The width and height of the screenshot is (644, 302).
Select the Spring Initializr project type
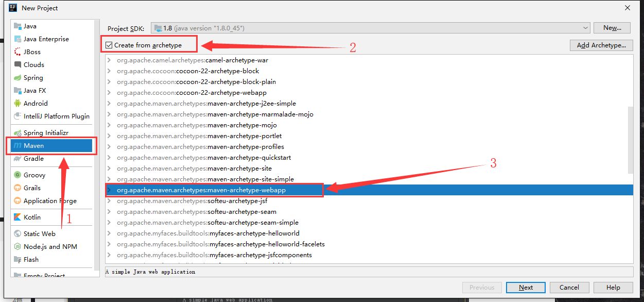[52, 133]
